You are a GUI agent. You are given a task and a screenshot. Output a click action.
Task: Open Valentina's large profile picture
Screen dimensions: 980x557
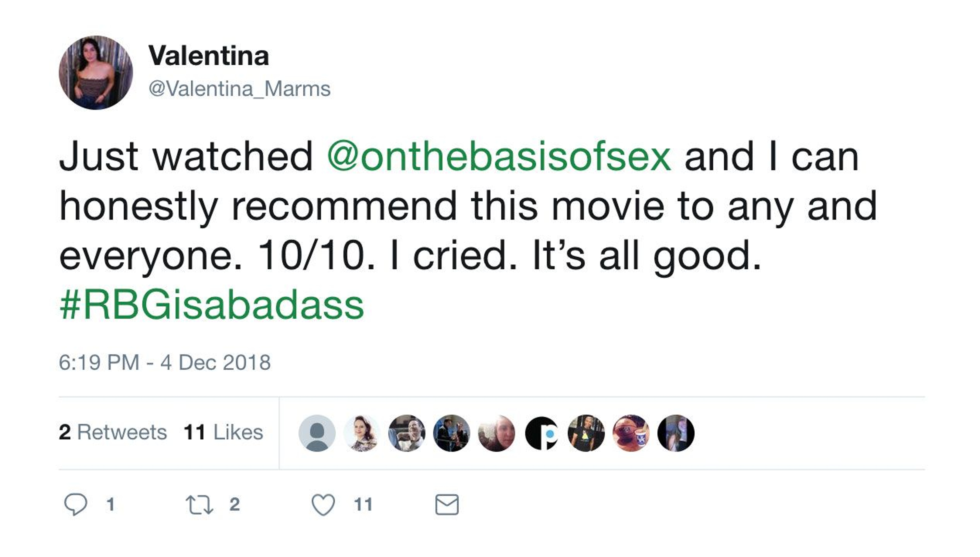pyautogui.click(x=96, y=73)
